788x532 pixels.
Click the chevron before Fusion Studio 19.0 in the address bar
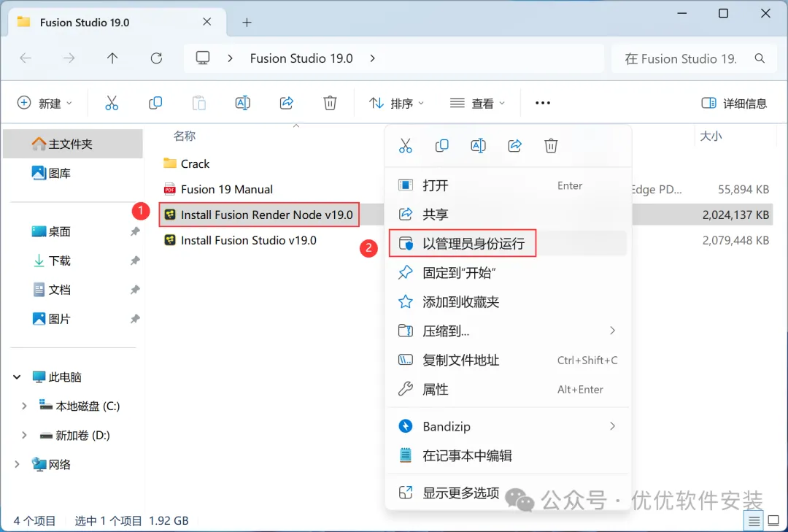230,58
